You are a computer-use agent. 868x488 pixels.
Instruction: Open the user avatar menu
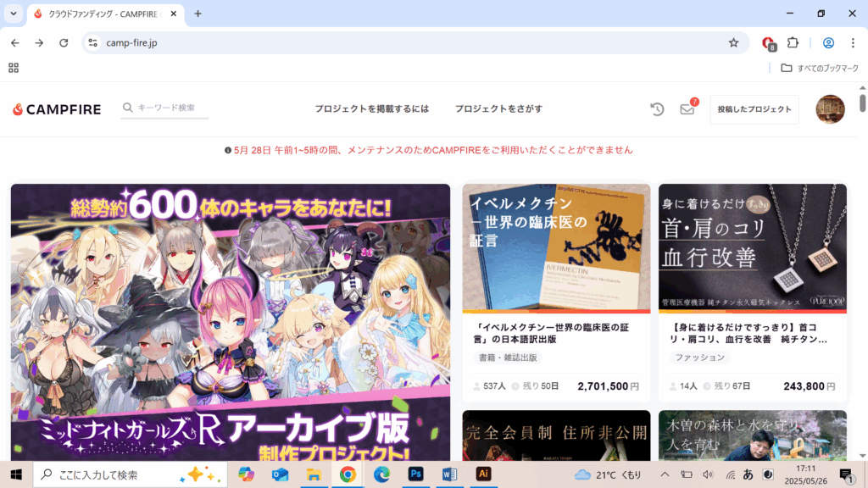pyautogui.click(x=830, y=109)
